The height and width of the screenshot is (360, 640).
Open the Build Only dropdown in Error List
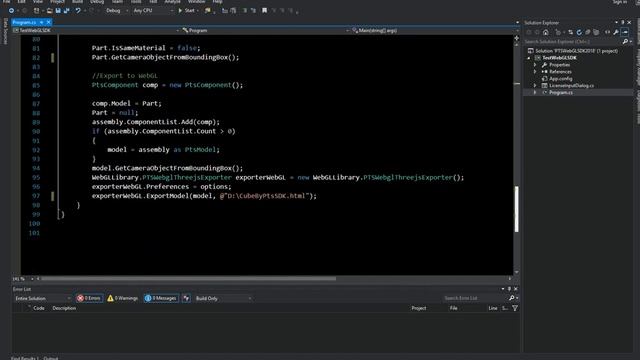pyautogui.click(x=223, y=298)
